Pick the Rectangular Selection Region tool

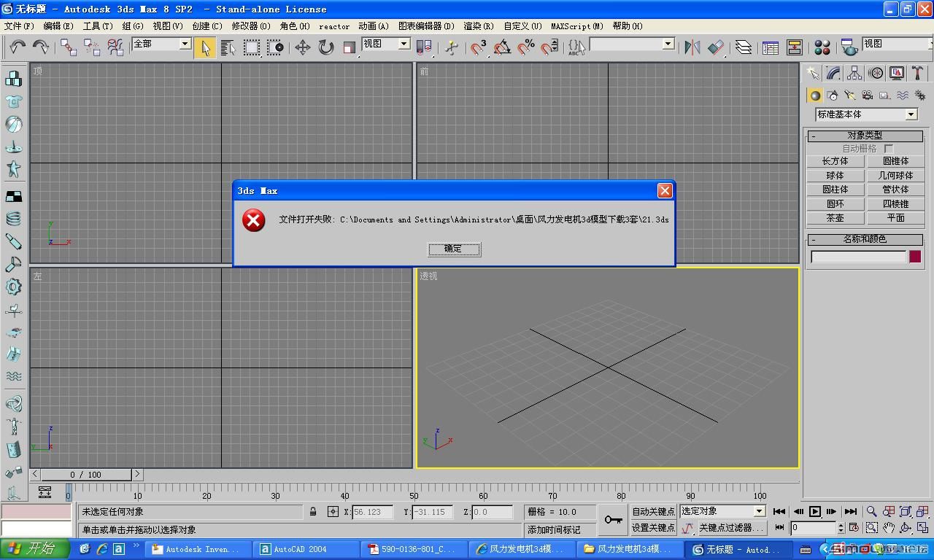point(252,47)
